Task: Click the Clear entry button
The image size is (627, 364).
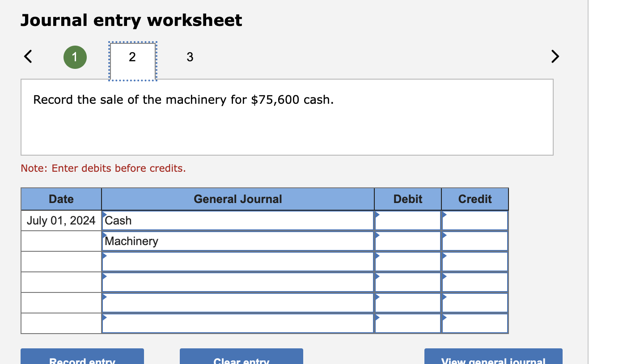Action: click(x=241, y=358)
